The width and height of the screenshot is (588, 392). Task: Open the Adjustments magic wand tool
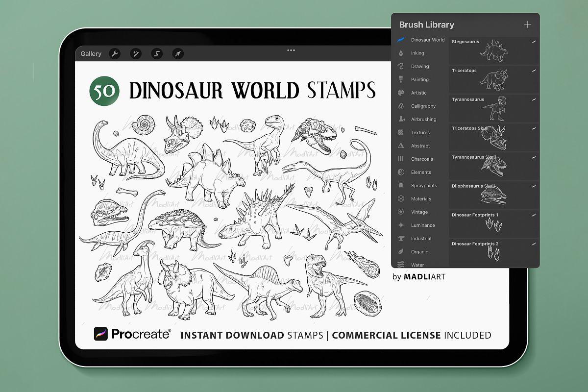[136, 54]
